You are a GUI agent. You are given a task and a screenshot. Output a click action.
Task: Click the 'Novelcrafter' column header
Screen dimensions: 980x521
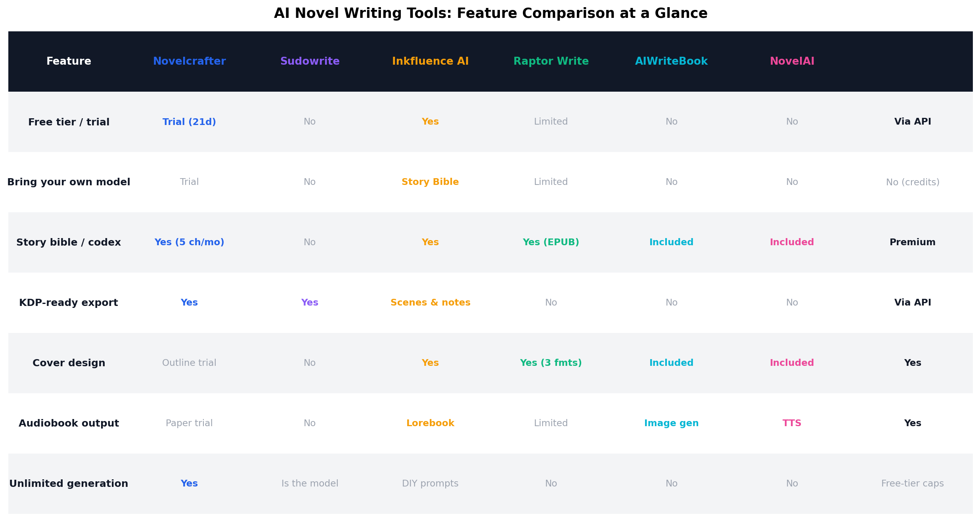[189, 62]
